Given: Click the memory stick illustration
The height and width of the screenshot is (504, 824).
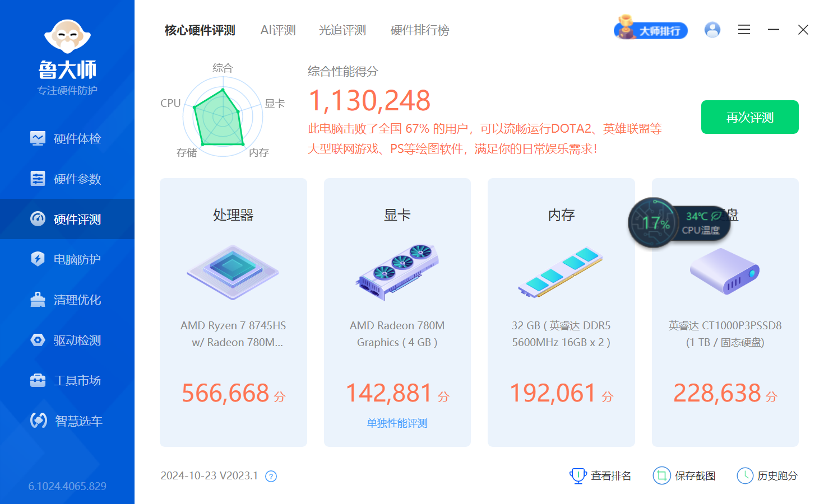Looking at the screenshot, I should coord(561,272).
